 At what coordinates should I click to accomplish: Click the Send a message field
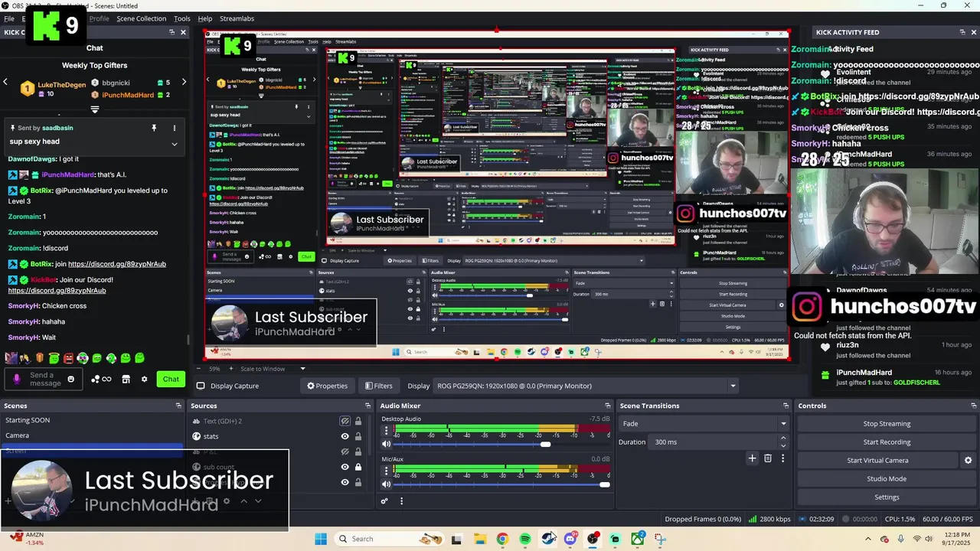click(45, 380)
